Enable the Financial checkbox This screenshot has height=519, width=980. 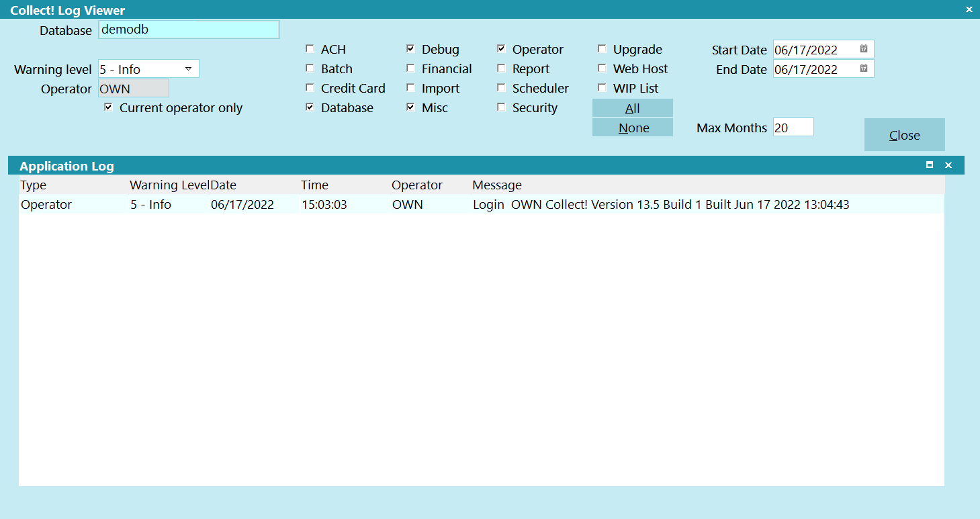coord(410,68)
